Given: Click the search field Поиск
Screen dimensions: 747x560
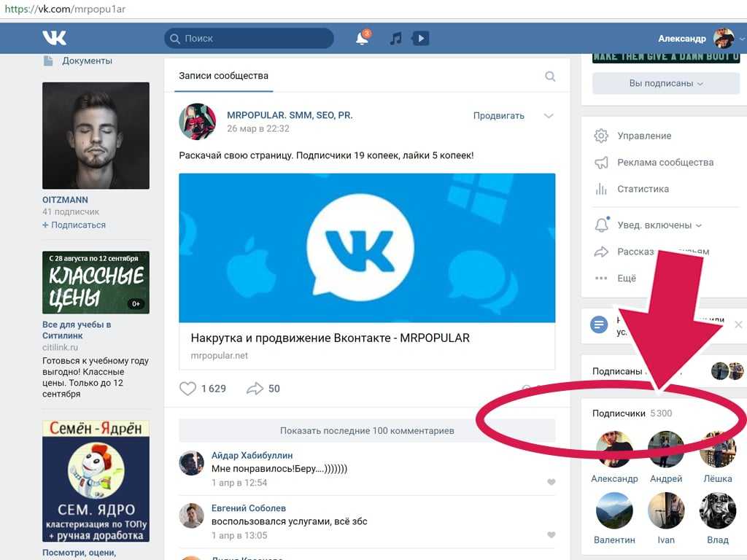Looking at the screenshot, I should (249, 38).
